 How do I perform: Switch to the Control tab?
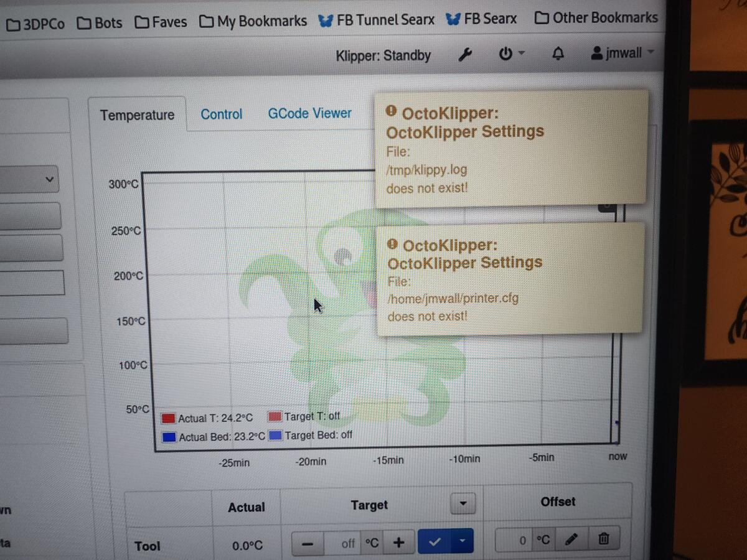point(222,114)
